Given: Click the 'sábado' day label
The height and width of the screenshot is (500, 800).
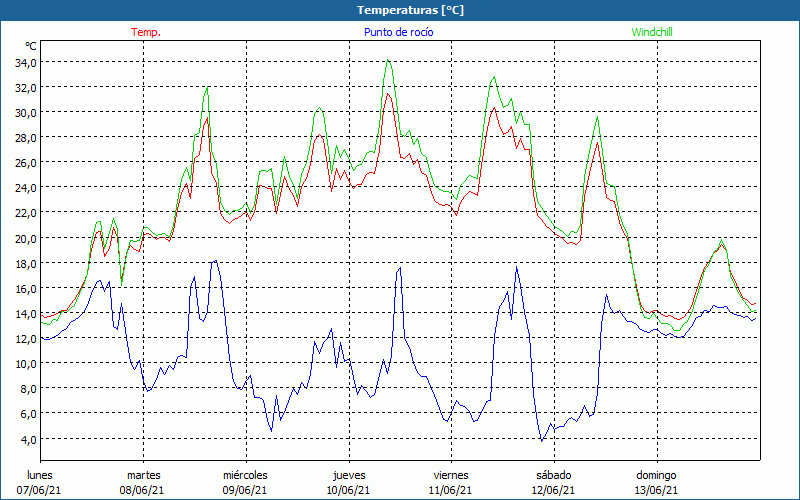Looking at the screenshot, I should (x=554, y=475).
